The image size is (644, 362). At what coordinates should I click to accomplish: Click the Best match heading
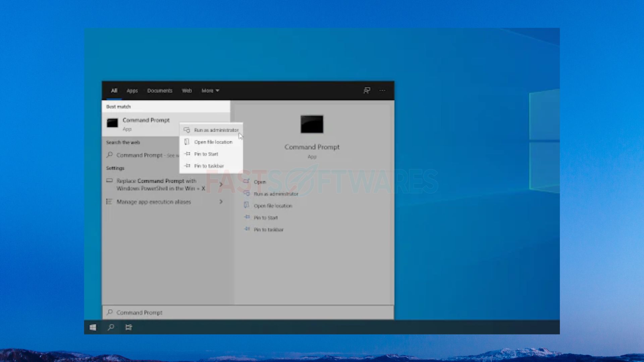(118, 107)
